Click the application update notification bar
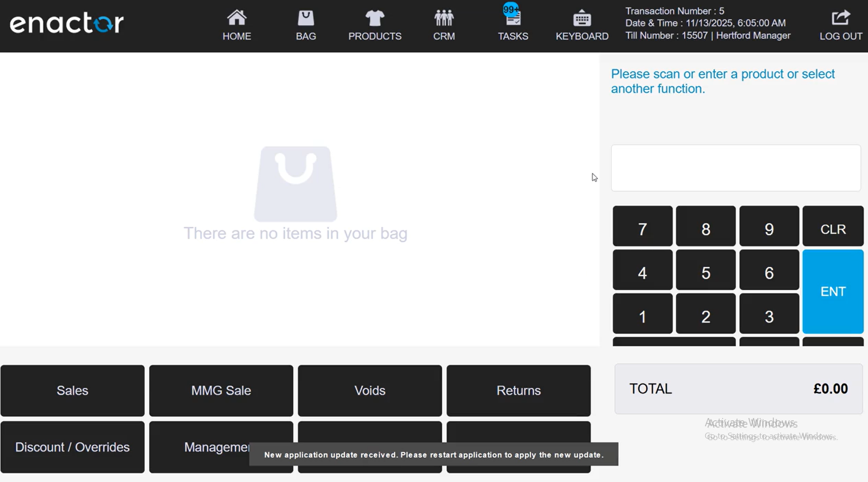Viewport: 868px width, 482px height. (x=434, y=454)
